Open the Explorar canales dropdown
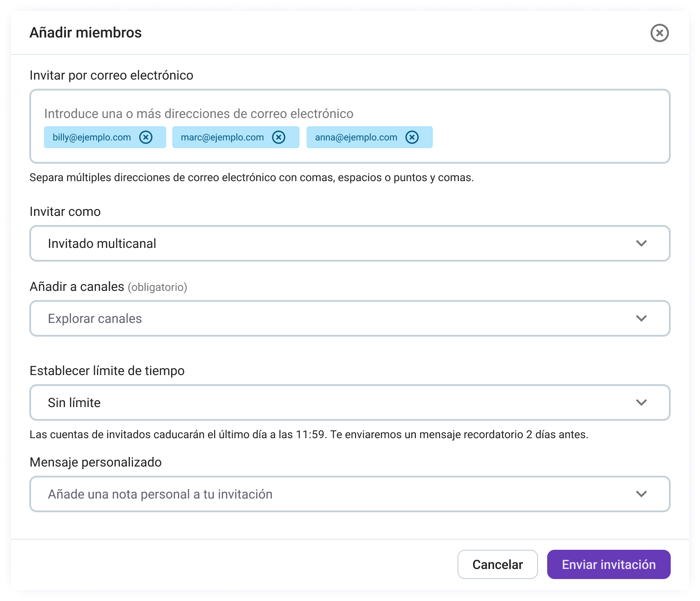 pos(320,318)
